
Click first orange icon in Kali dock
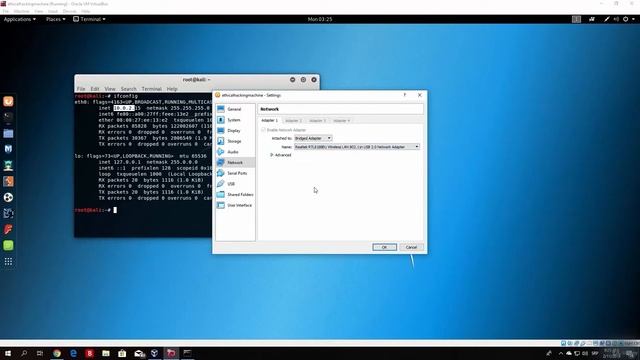8,101
